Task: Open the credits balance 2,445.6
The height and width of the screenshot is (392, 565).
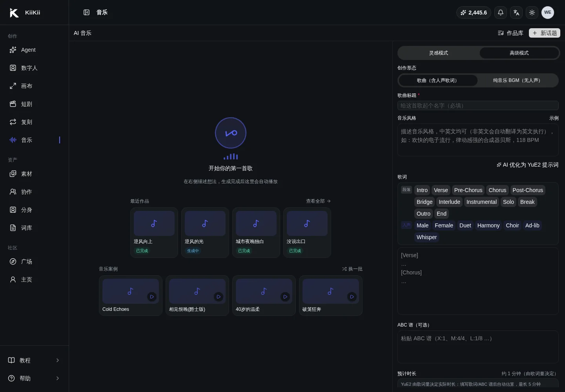Action: [x=474, y=13]
